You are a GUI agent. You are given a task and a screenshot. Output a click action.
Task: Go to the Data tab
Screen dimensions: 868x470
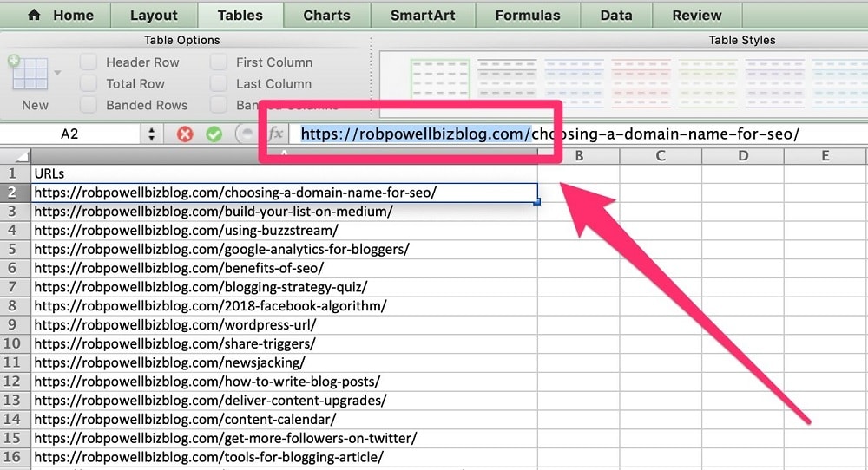616,15
